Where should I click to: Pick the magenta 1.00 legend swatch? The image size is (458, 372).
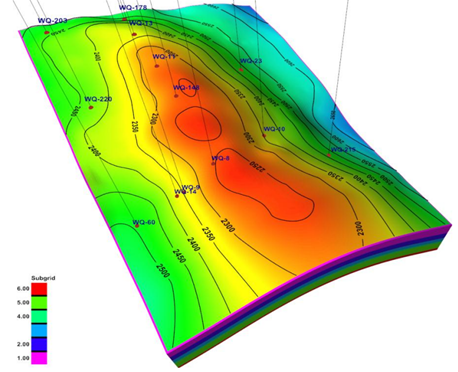[39, 358]
